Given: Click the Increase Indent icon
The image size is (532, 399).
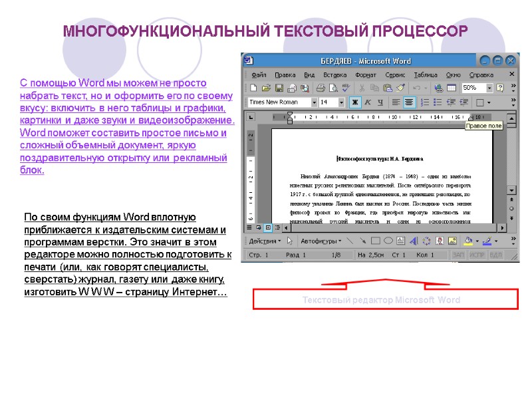Looking at the screenshot, I should coord(464,102).
